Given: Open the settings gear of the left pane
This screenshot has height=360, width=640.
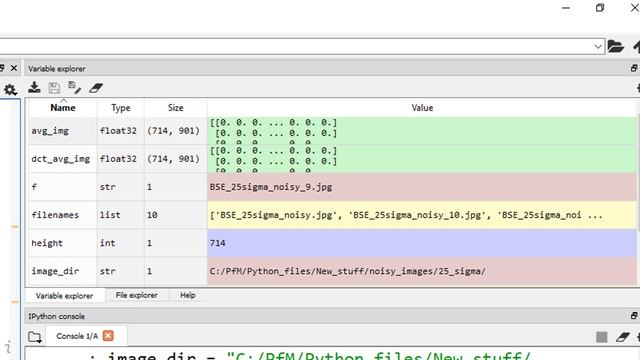Looking at the screenshot, I should 10,90.
